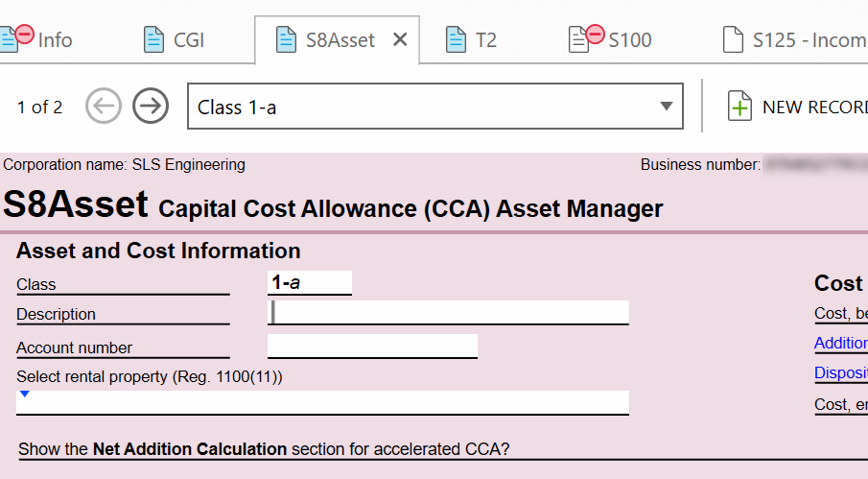Open the Class 1-a record dropdown
The height and width of the screenshot is (479, 868).
(x=435, y=107)
